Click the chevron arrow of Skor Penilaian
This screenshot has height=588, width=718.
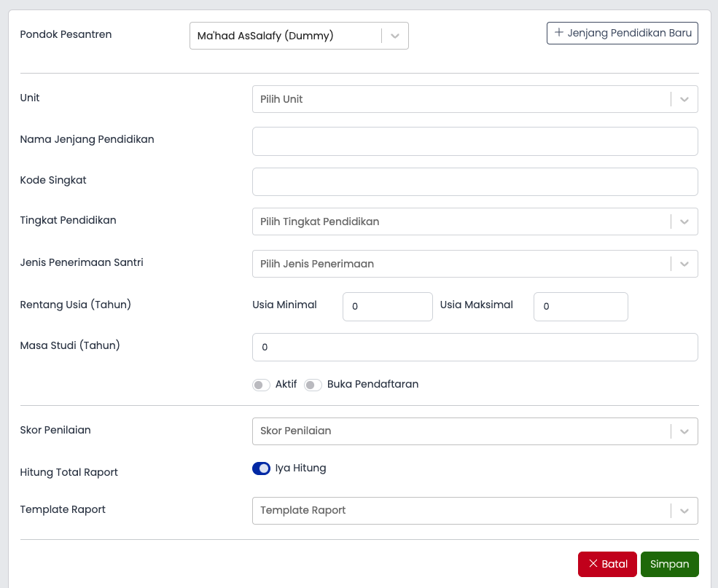tap(684, 431)
